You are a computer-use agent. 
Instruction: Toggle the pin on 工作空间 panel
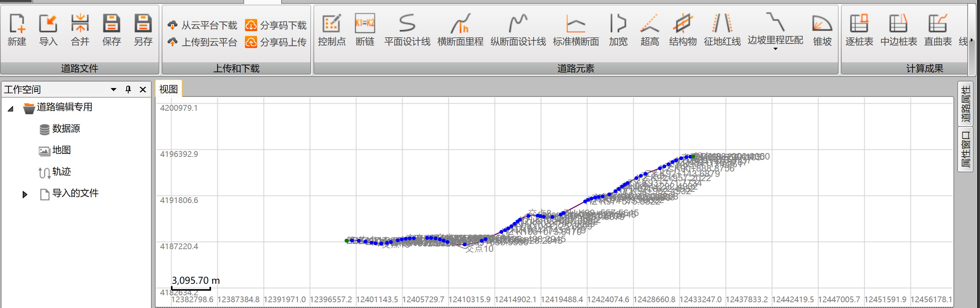pyautogui.click(x=128, y=90)
